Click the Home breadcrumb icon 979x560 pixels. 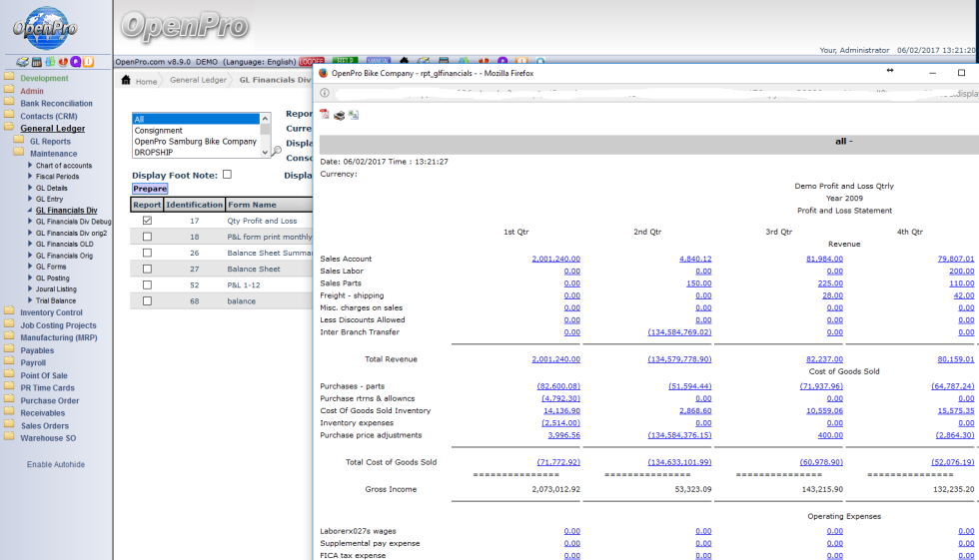[126, 80]
